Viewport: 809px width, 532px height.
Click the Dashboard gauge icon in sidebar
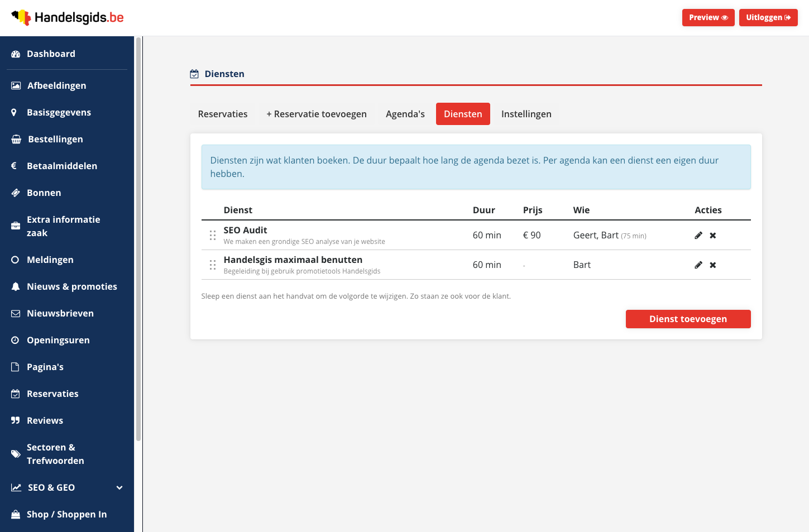16,54
